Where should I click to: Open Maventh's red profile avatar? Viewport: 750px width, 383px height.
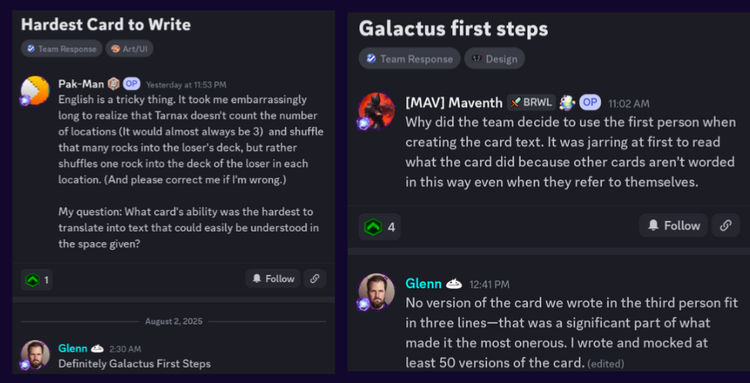tap(376, 111)
